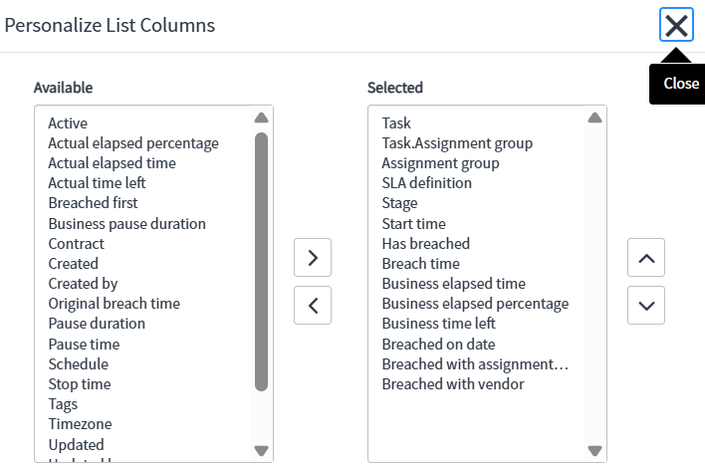Close the Personalize List Columns dialog
Viewport: 705px width, 468px height.
point(676,25)
